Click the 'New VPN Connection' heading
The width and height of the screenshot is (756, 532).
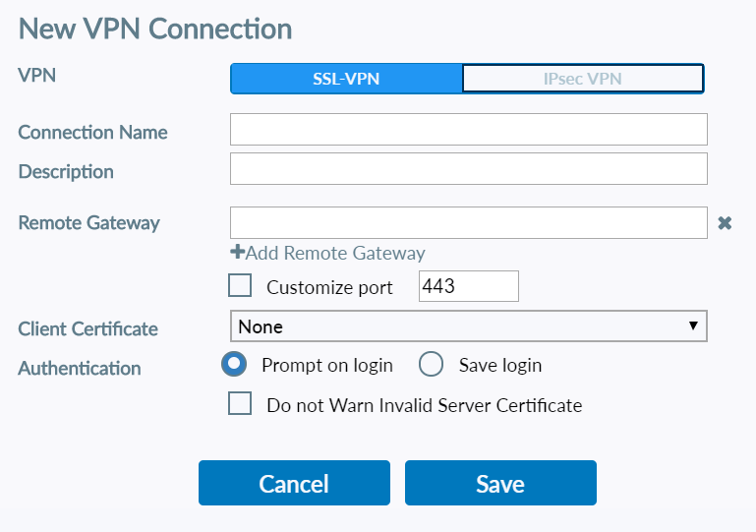(155, 29)
